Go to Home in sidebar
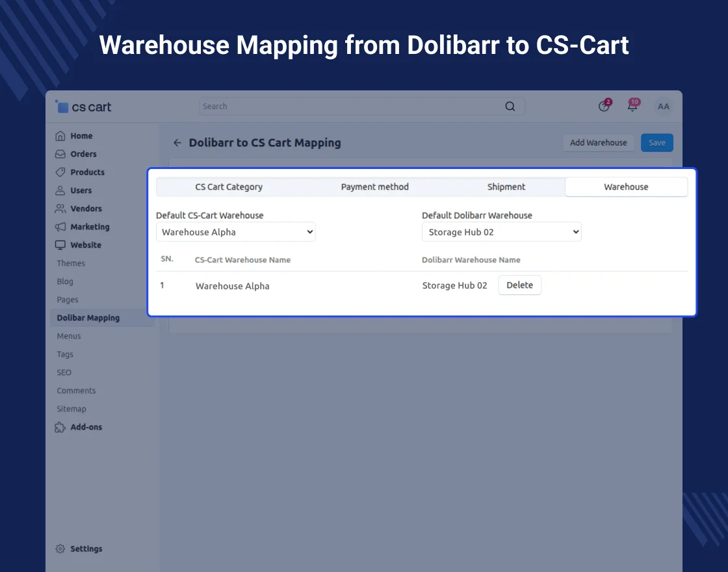This screenshot has height=572, width=728. [81, 136]
